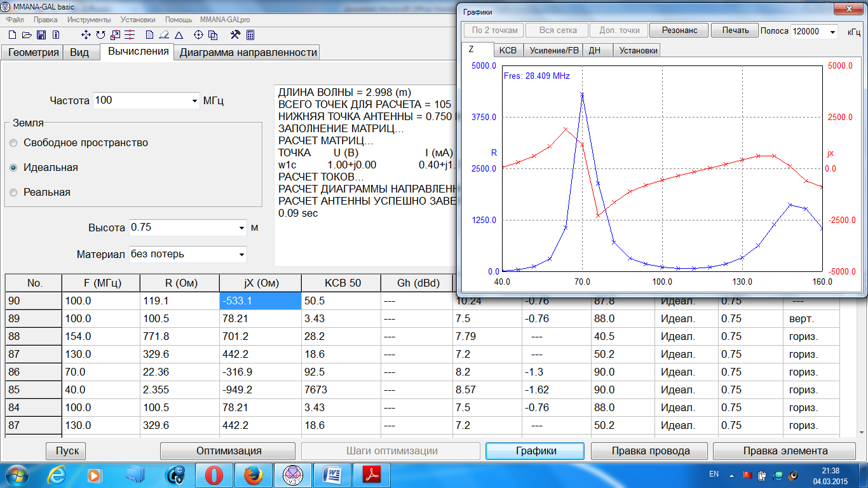Image resolution: width=868 pixels, height=488 pixels.
Task: Click the red-dot wire segmentation icon
Action: click(x=130, y=35)
